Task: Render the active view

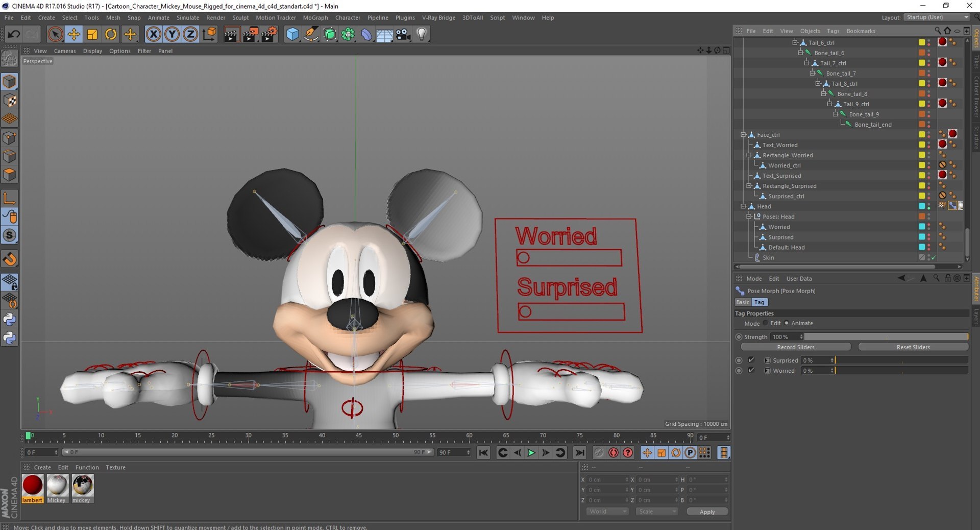Action: [x=231, y=34]
